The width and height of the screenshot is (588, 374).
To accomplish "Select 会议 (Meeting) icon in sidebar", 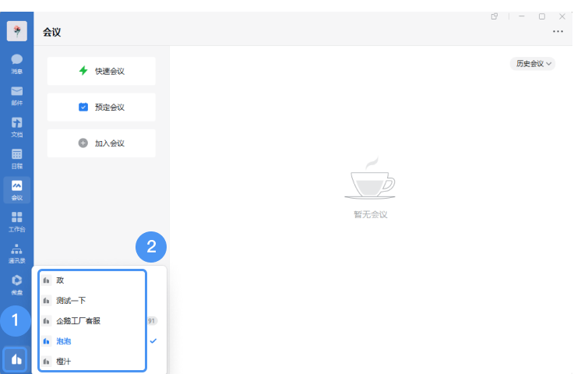I will pos(16,189).
